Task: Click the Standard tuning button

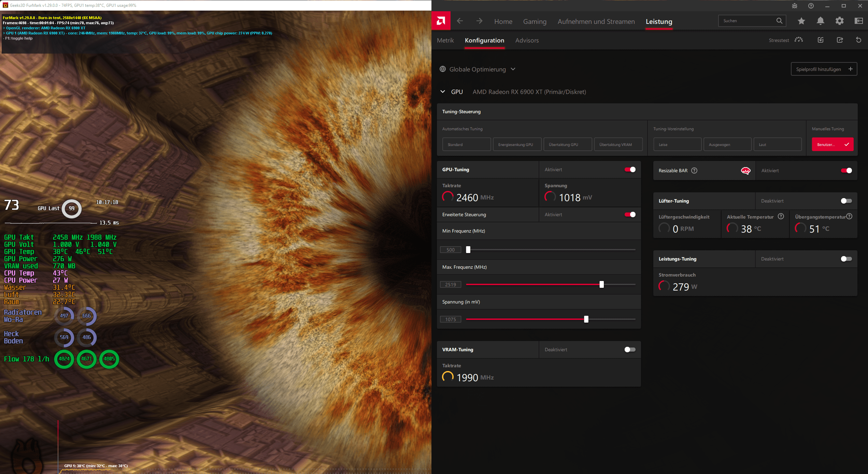Action: click(466, 144)
